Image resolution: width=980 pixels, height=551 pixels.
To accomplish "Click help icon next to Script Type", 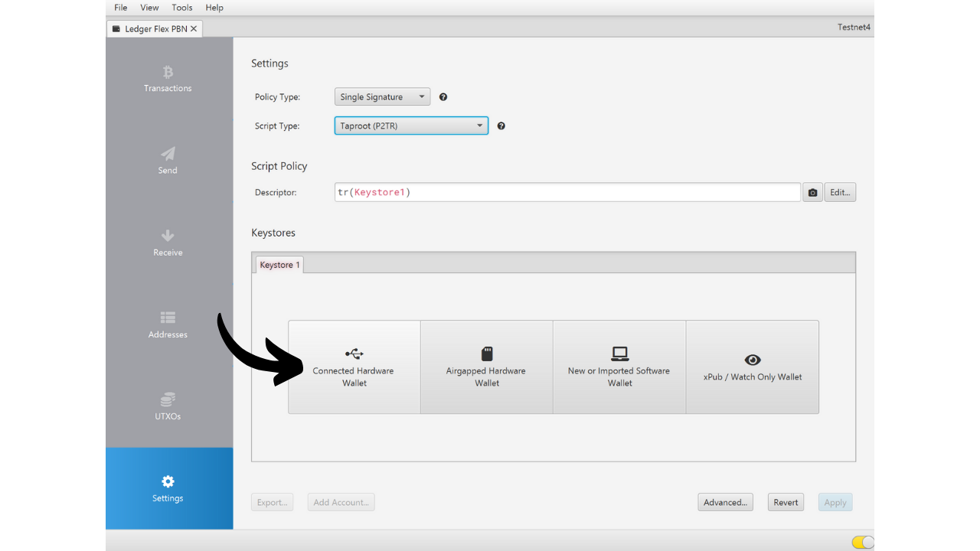I will click(501, 126).
